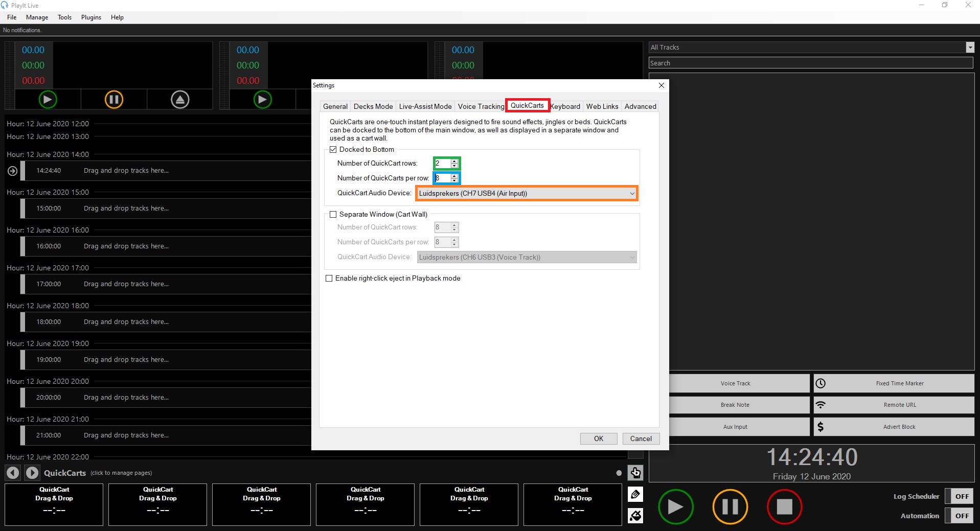Image resolution: width=980 pixels, height=531 pixels.
Task: Open the QuickCart Audio Device dropdown
Action: [527, 193]
